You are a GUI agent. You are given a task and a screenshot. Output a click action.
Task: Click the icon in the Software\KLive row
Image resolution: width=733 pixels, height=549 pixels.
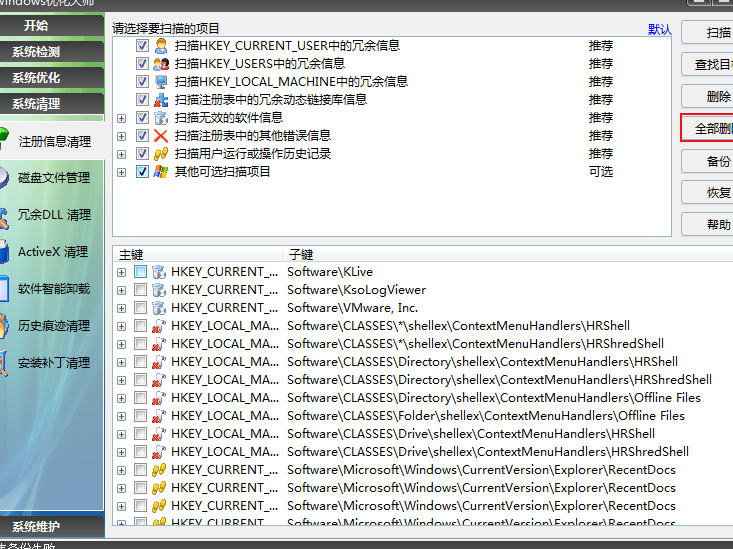pos(159,272)
